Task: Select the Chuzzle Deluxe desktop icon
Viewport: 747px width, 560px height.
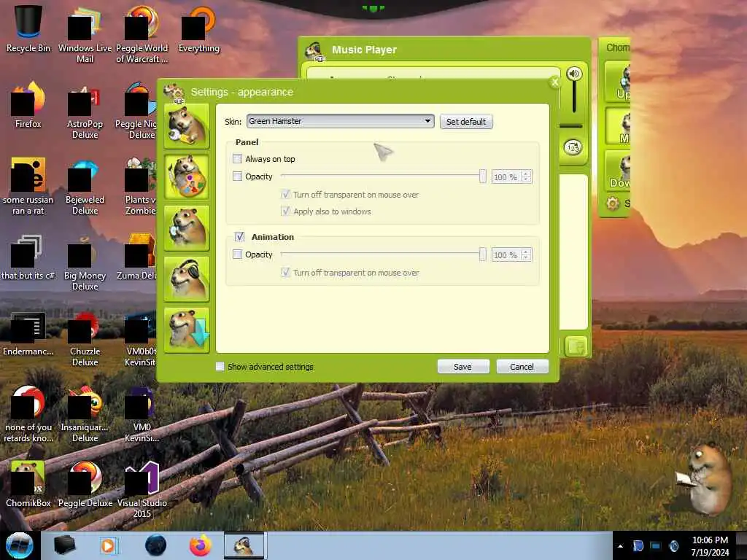Action: pos(85,338)
